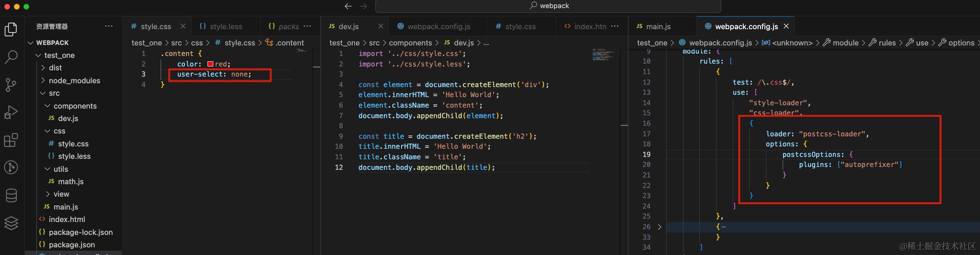980x255 pixels.
Task: Switch to main.js tab in right group
Action: point(658,26)
